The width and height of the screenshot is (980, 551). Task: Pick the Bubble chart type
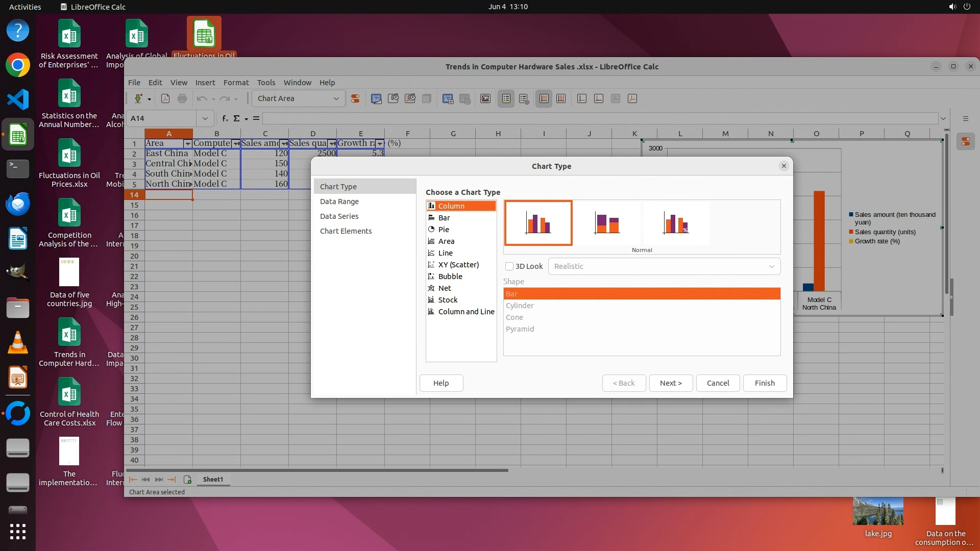450,277
